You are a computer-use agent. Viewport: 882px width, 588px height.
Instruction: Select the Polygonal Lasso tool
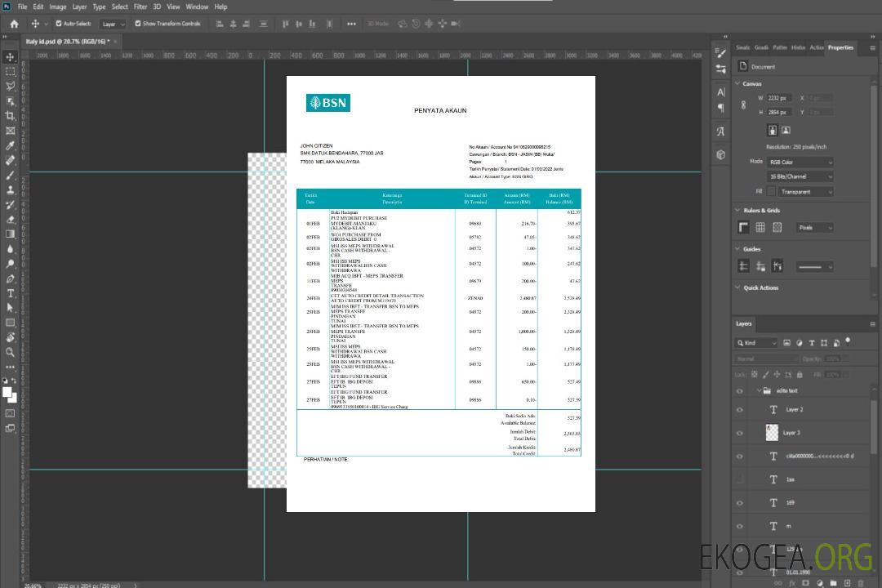pyautogui.click(x=10, y=86)
